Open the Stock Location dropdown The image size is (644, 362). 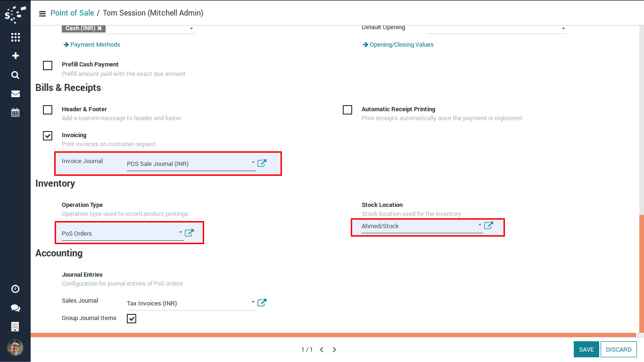point(479,225)
